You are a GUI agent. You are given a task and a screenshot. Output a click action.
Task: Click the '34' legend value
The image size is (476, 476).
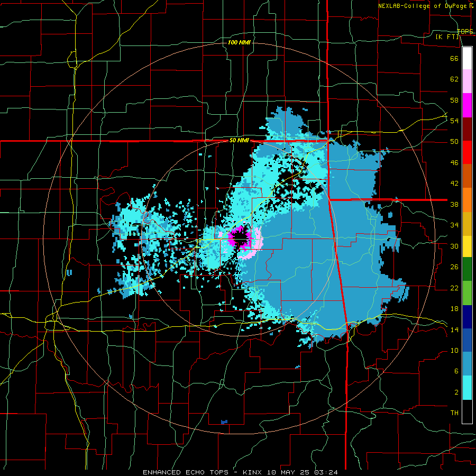[454, 225]
